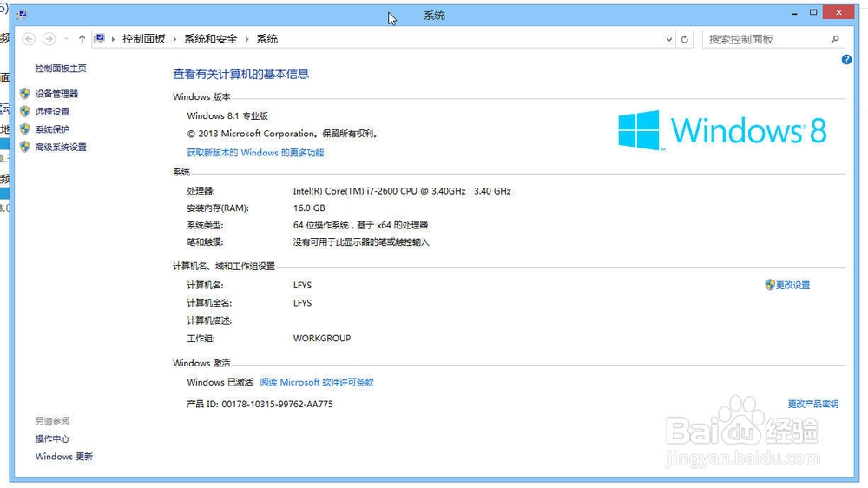Viewport: 868px width, 488px height.
Task: Open 设备管理器 in the sidebar
Action: coord(56,94)
